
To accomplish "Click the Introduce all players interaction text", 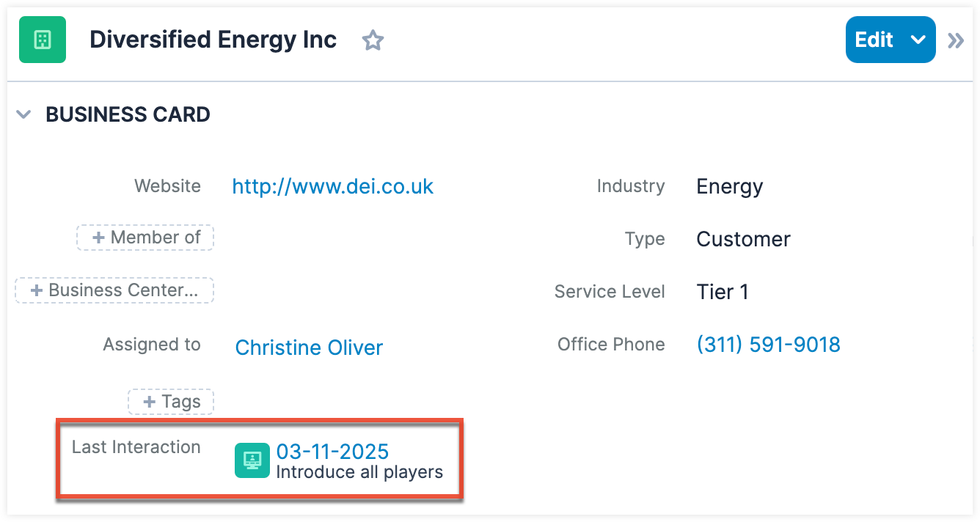I will point(359,472).
